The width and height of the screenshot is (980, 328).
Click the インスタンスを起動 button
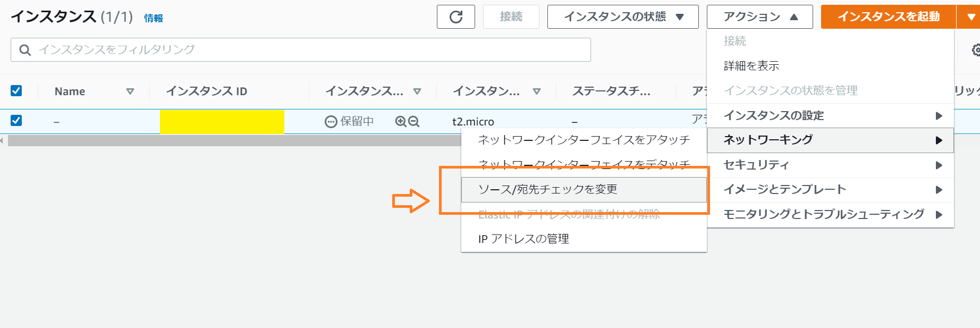889,17
